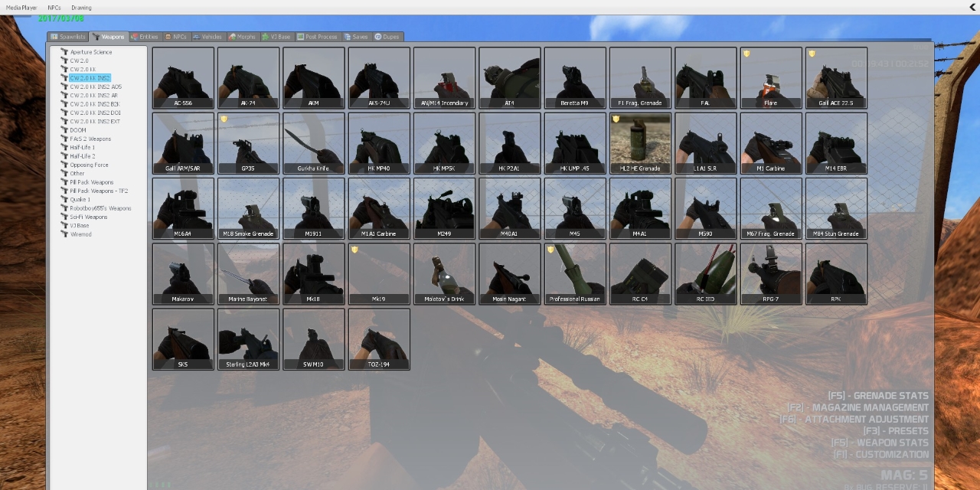Choose the RPG-7 launcher icon
980x490 pixels.
(771, 274)
